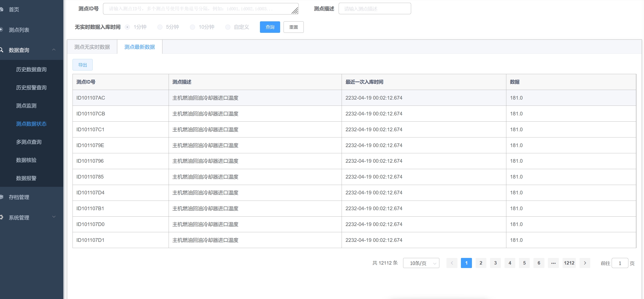
Task: Jump to last page 1212
Action: tap(569, 263)
